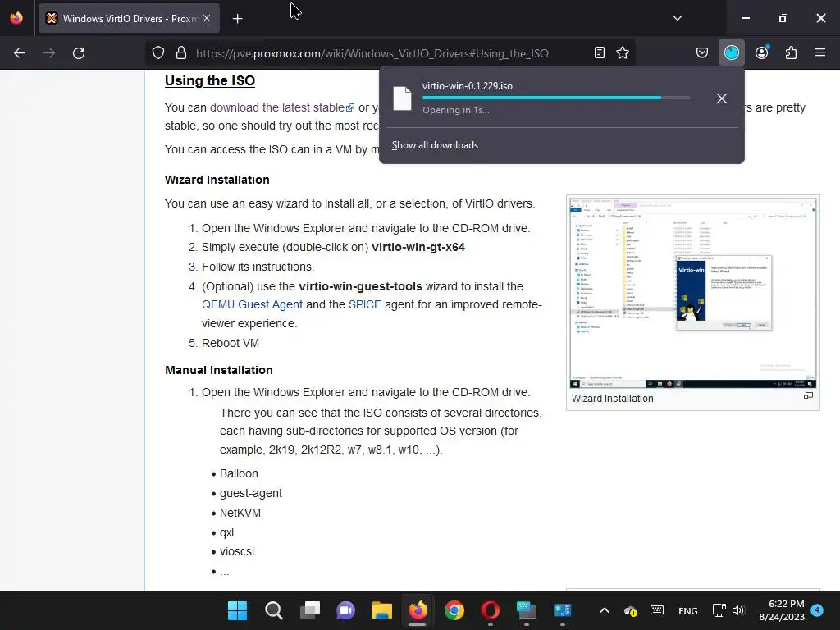The image size is (840, 630).
Task: Click the virtio-win-gt-x64 bold text
Action: [418, 248]
